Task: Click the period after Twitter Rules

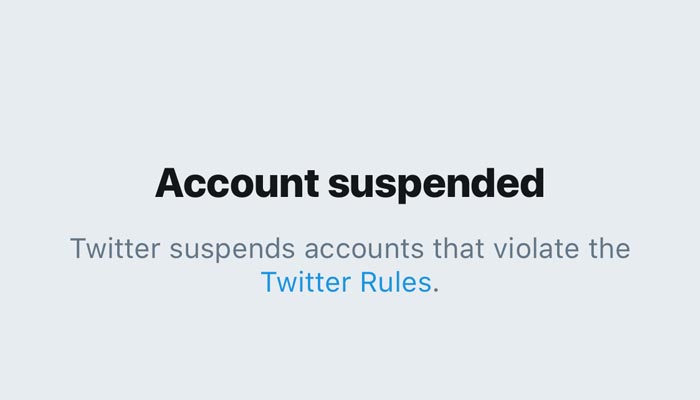Action: [436, 288]
